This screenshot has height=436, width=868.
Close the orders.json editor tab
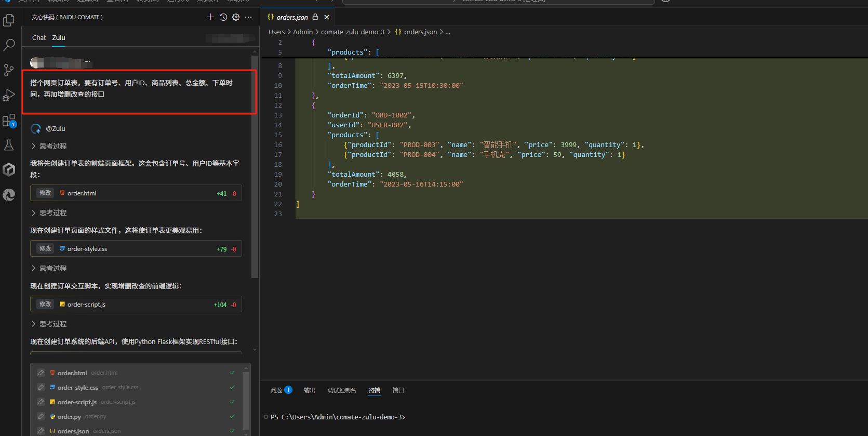click(x=327, y=17)
